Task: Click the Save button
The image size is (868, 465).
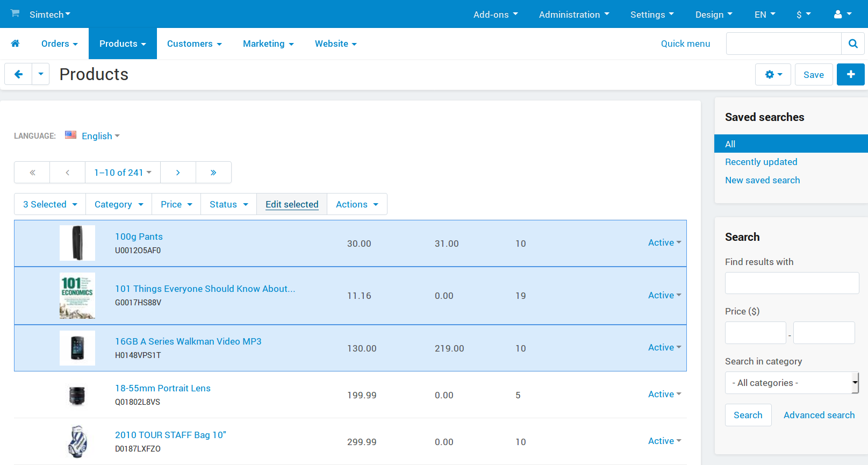Action: (x=814, y=75)
